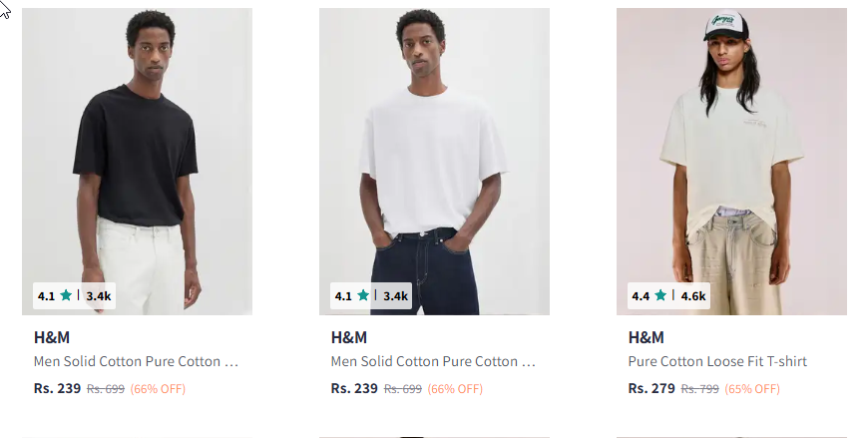The width and height of the screenshot is (868, 438).
Task: Click the star icon on the 4.4 rating badge
Action: (660, 295)
